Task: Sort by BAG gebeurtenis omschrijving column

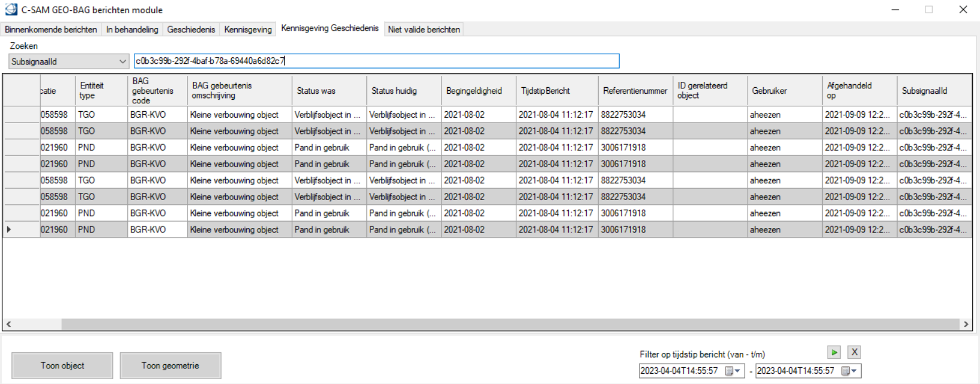Action: coord(240,90)
